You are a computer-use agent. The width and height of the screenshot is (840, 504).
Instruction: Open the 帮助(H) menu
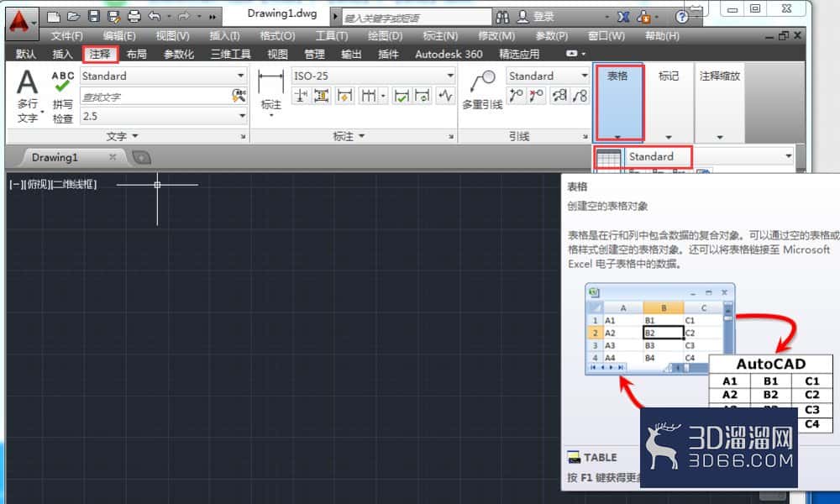[x=662, y=36]
